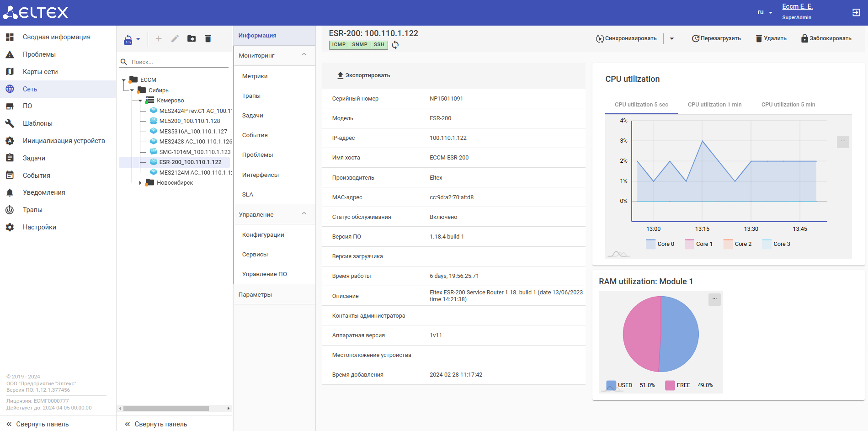Open the CPU chart options menu button
This screenshot has width=868, height=431.
click(843, 142)
